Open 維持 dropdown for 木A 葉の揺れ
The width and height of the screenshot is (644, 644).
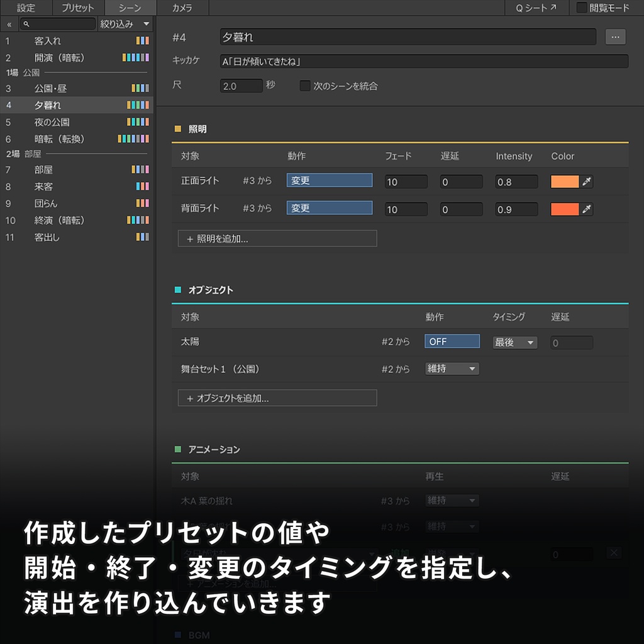(x=452, y=501)
